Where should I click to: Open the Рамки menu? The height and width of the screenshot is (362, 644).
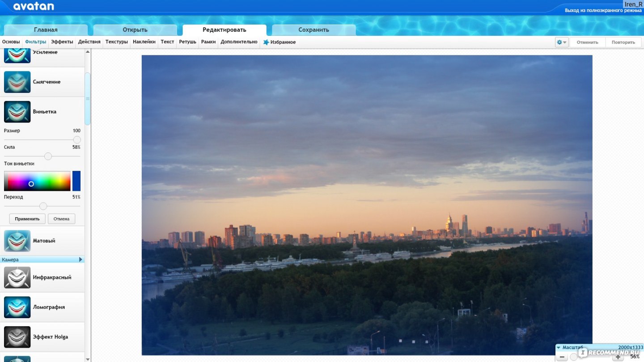tap(208, 42)
